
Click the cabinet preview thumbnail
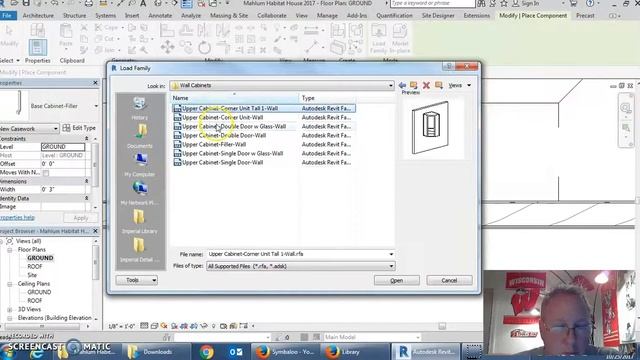tap(431, 128)
